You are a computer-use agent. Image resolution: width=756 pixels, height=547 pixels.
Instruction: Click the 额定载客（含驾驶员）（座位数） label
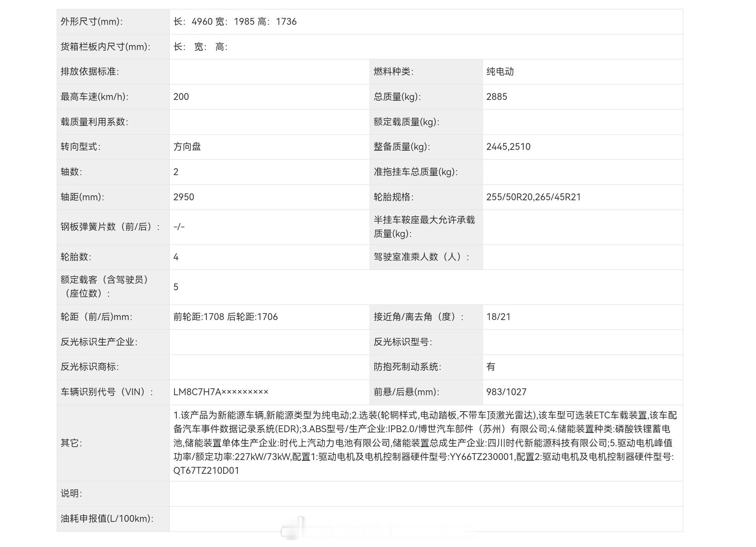(105, 287)
